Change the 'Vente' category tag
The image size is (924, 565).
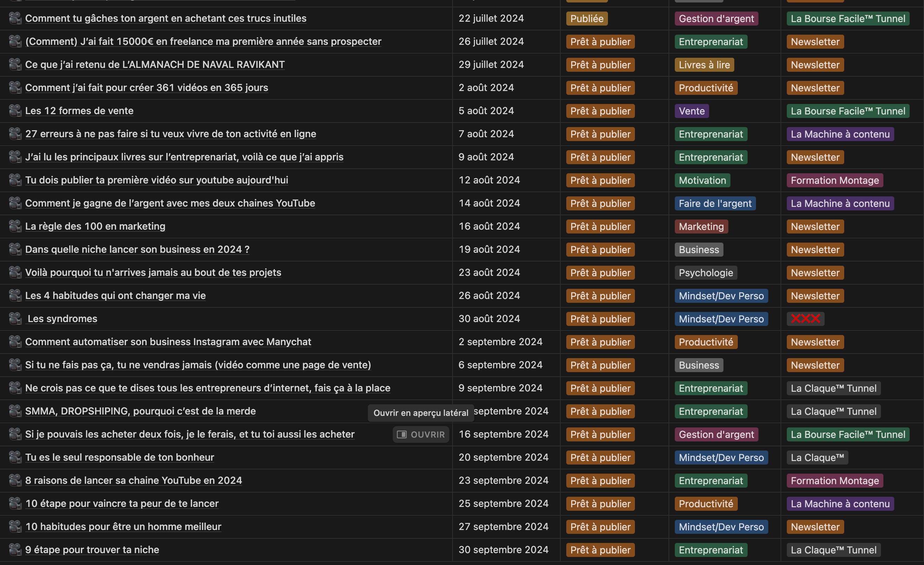point(692,111)
